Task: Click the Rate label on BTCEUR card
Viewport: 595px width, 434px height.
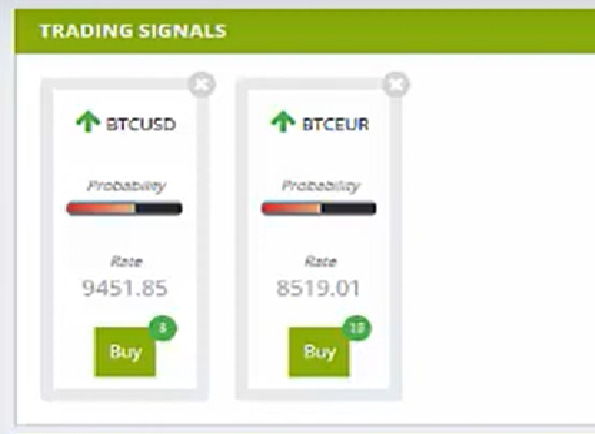Action: 321,261
